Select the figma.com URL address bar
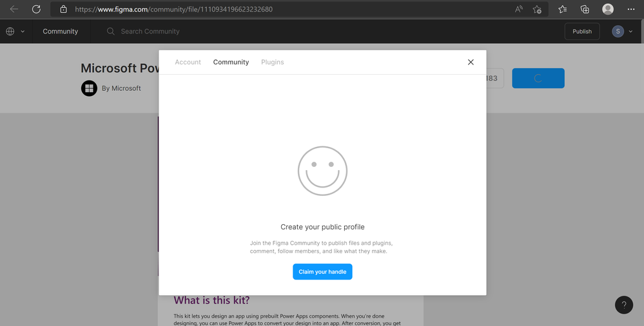644x326 pixels. (x=173, y=9)
